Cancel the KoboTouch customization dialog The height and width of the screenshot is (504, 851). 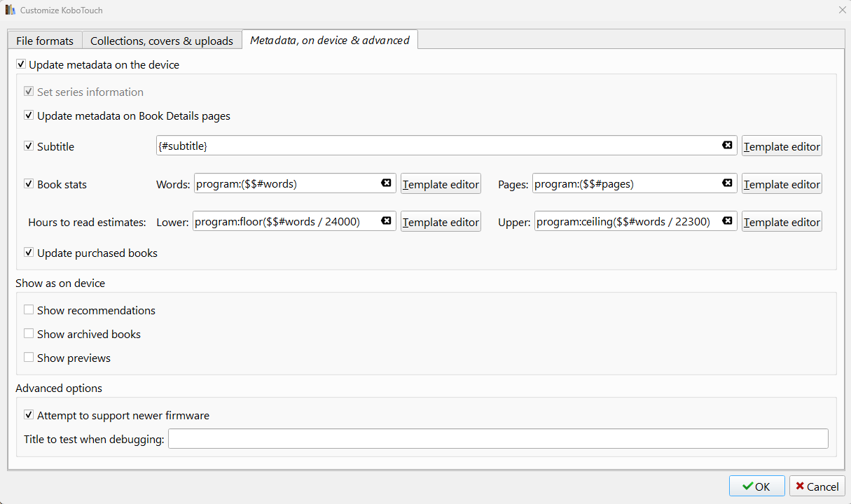817,486
